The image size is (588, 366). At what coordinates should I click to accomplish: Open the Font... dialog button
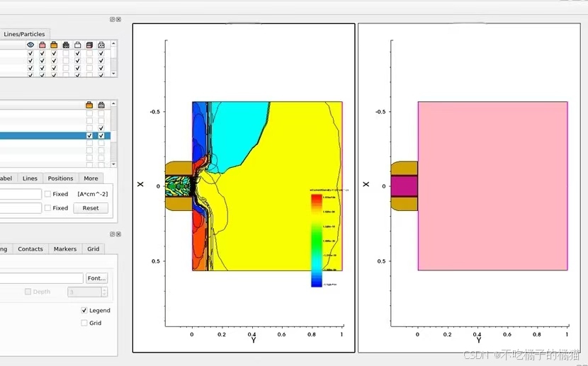coord(97,278)
